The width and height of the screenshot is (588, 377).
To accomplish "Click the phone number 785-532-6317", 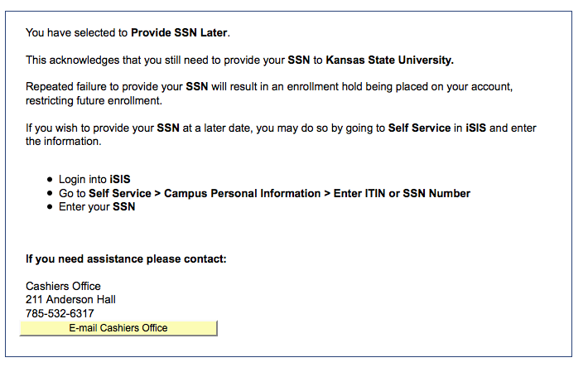I will 60,313.
